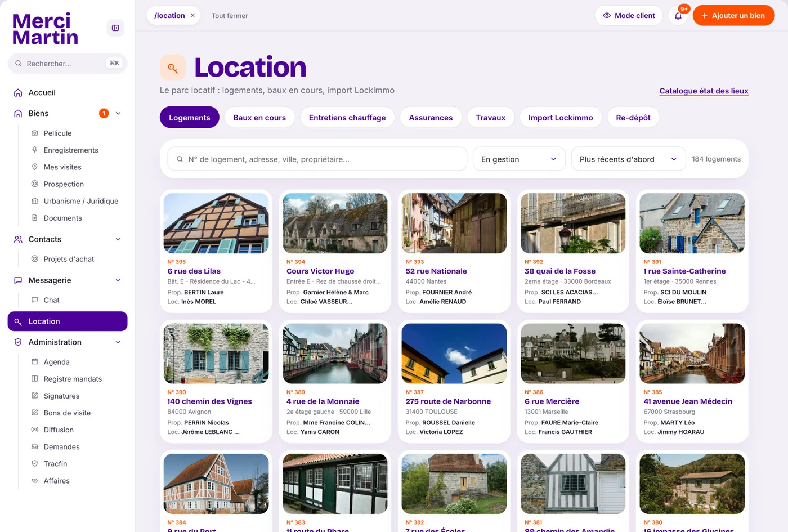Focus the Rechercher sidebar search box
The width and height of the screenshot is (788, 532).
(x=68, y=64)
